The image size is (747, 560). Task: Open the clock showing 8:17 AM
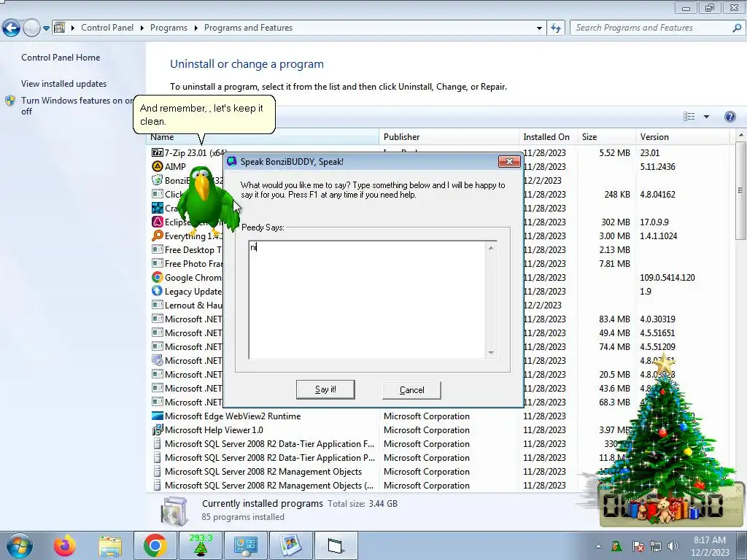point(710,546)
